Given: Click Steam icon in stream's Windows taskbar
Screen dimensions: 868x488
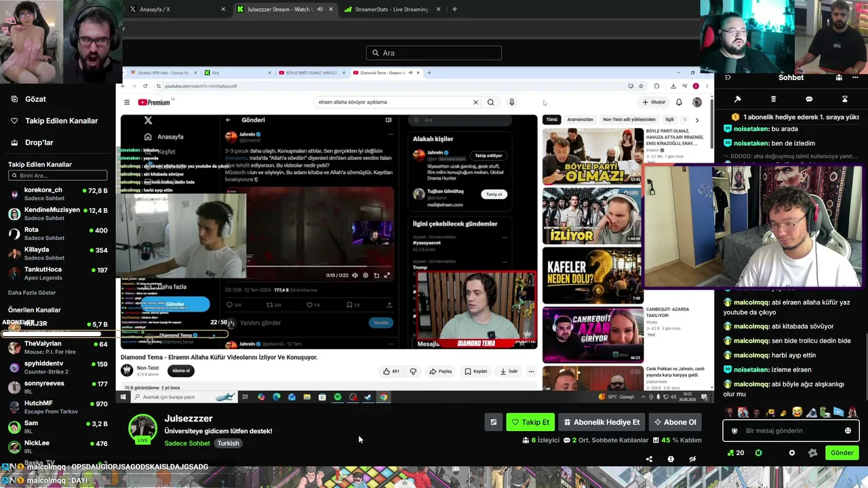Looking at the screenshot, I should pos(368,397).
